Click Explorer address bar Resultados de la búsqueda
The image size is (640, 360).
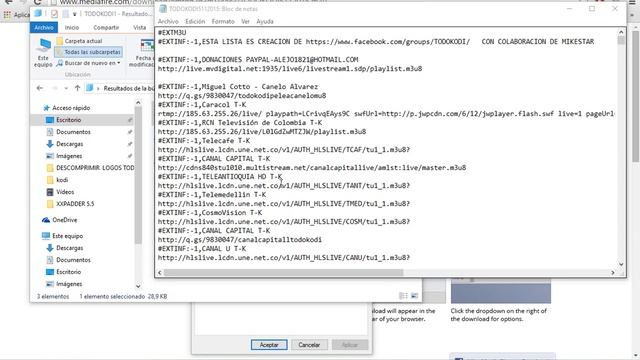128,88
